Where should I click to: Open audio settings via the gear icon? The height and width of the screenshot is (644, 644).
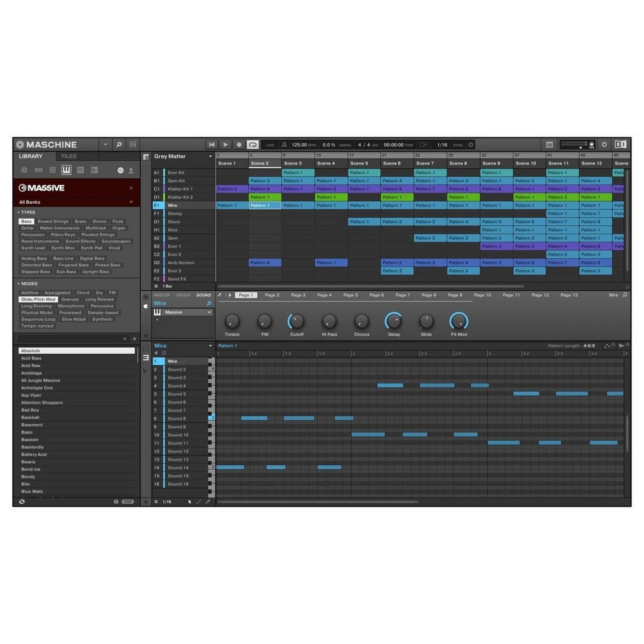coord(470,145)
